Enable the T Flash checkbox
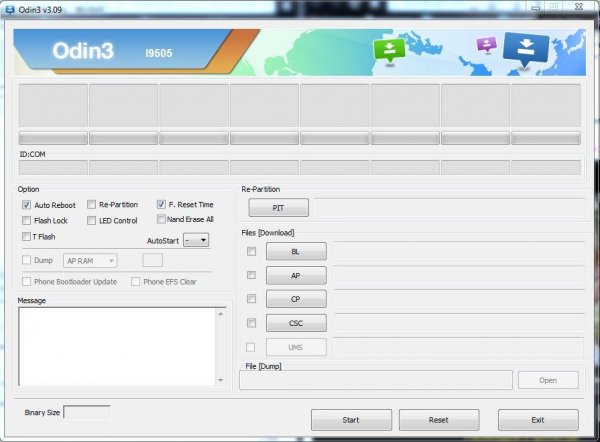The width and height of the screenshot is (600, 442). 26,236
